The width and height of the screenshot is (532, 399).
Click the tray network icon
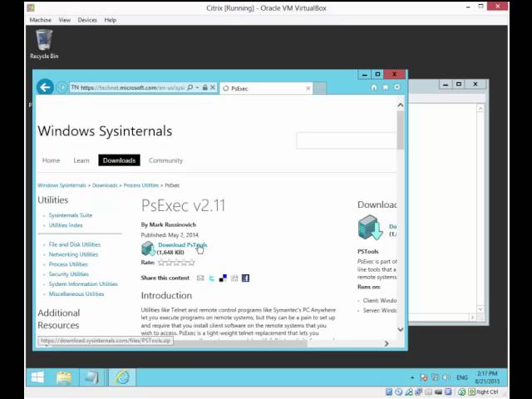(435, 377)
